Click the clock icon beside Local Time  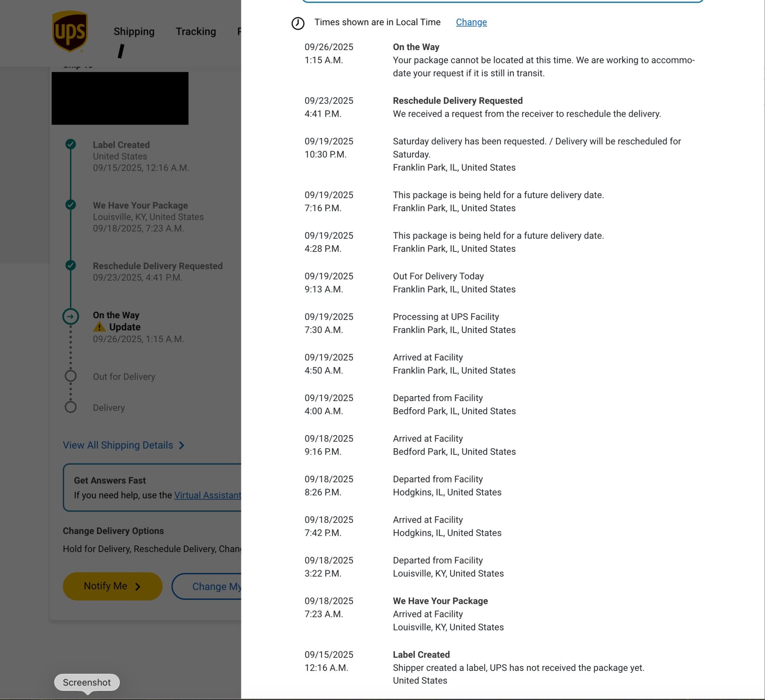298,23
